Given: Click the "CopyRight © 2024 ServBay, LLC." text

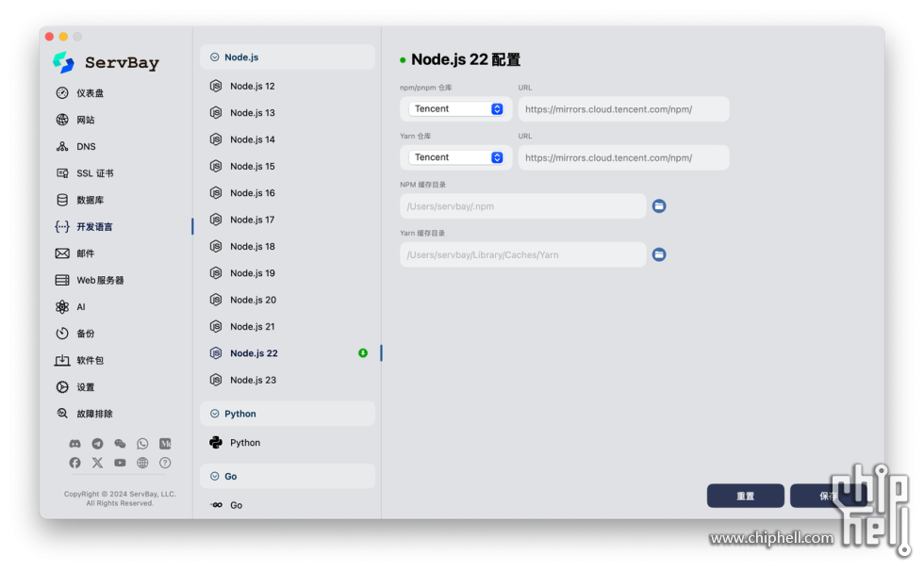Looking at the screenshot, I should (121, 494).
